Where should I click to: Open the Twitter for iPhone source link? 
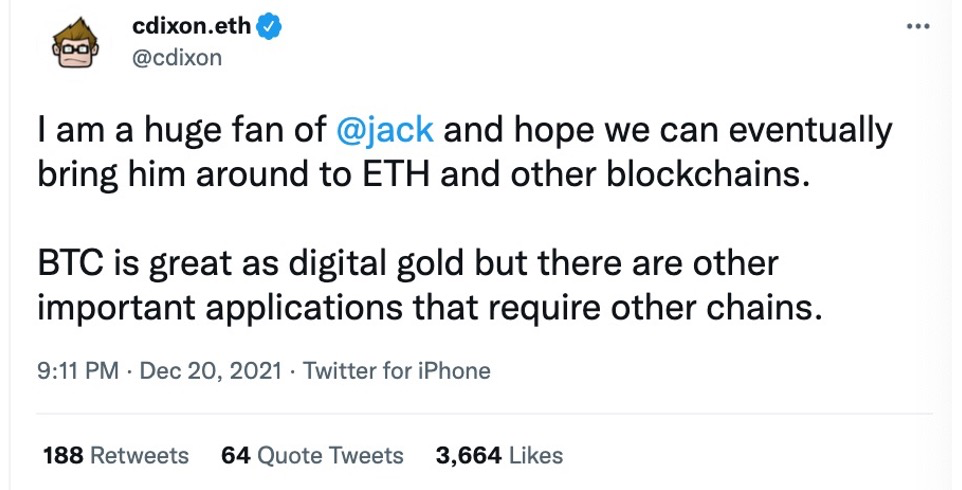396,371
